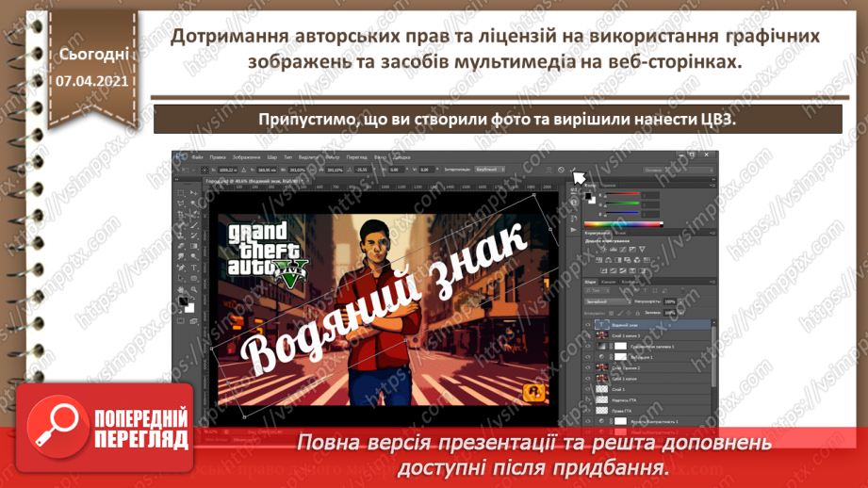Open the Файл menu
868x488 pixels.
pyautogui.click(x=197, y=157)
